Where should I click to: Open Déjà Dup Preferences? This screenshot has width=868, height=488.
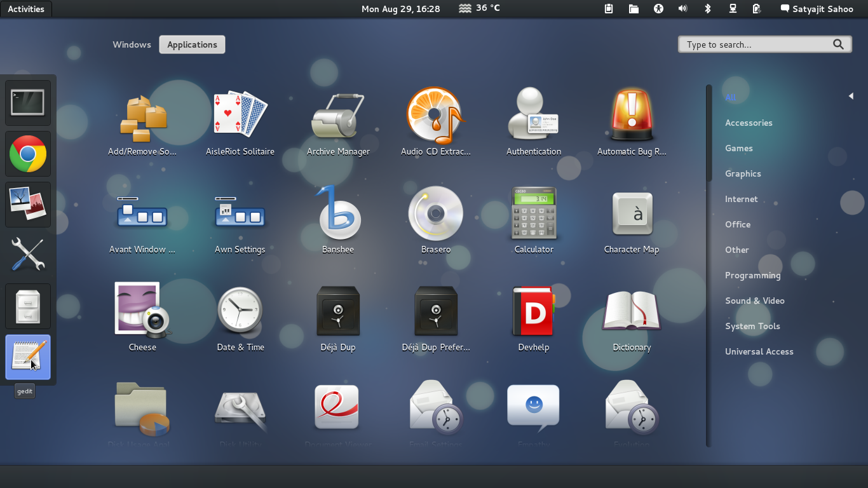[436, 318]
